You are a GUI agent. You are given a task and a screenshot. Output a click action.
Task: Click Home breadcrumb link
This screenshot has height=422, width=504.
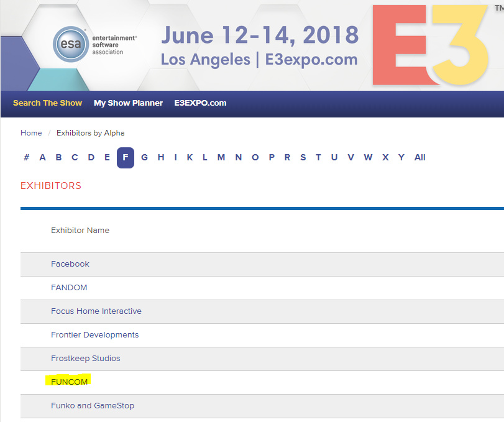tap(31, 133)
